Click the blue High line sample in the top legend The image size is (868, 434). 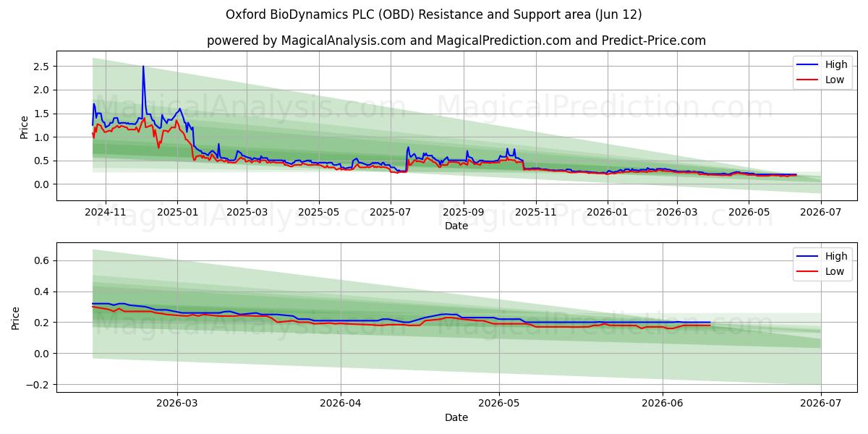click(x=807, y=65)
